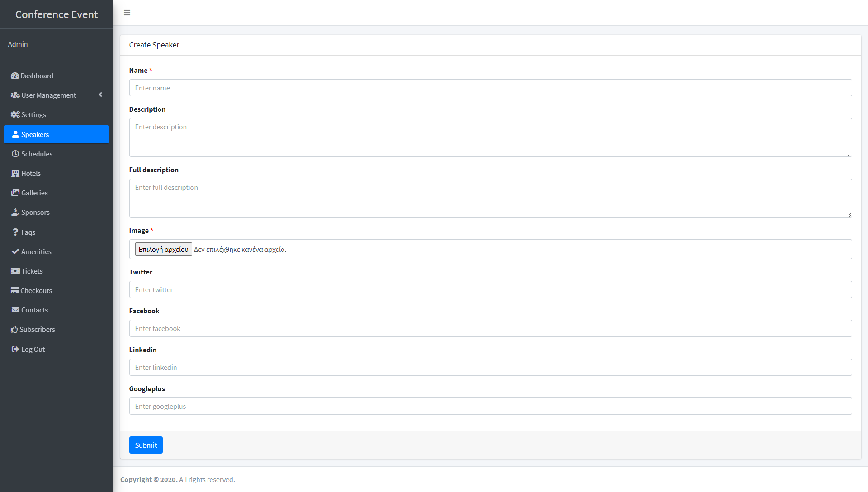Open the Hotels menu item

(x=57, y=174)
